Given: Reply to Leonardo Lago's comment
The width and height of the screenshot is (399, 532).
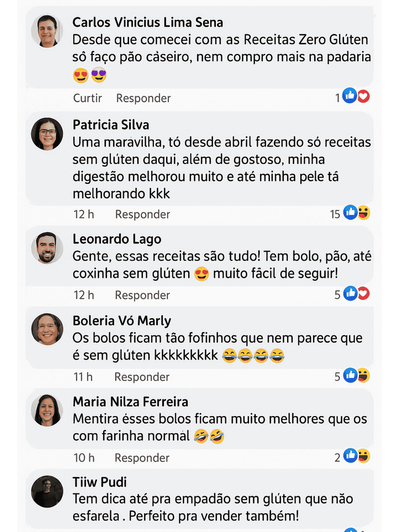Looking at the screenshot, I should point(142,295).
